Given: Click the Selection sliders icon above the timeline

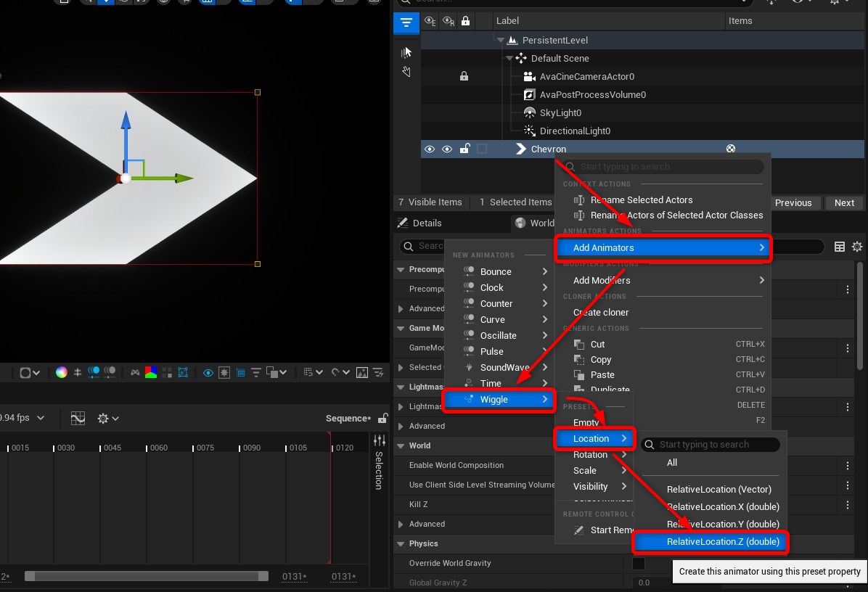Looking at the screenshot, I should click(379, 440).
